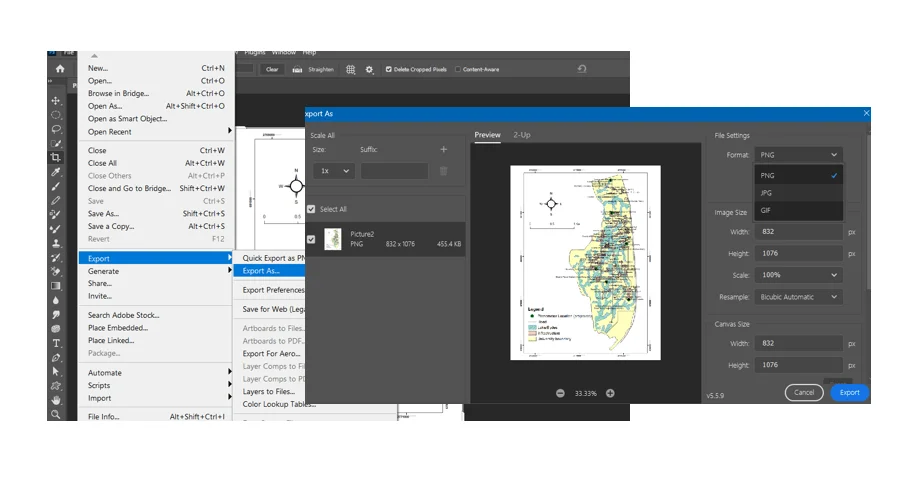Click the blue Export button
This screenshot has height=480, width=897.
pyautogui.click(x=850, y=392)
